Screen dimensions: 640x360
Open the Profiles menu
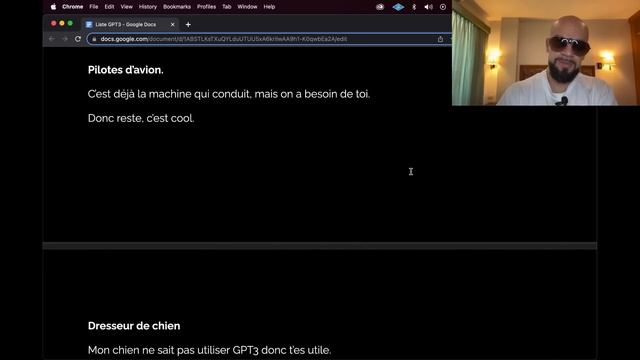tap(206, 7)
